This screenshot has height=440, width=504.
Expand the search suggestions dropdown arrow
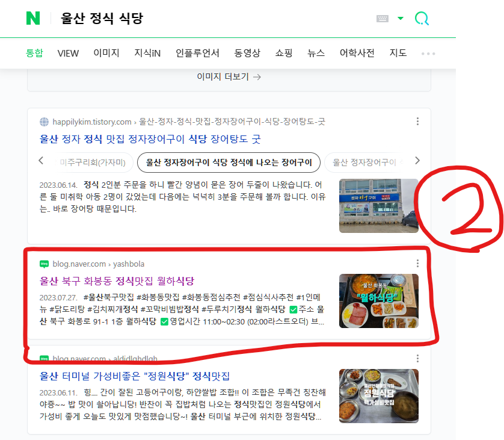click(400, 18)
